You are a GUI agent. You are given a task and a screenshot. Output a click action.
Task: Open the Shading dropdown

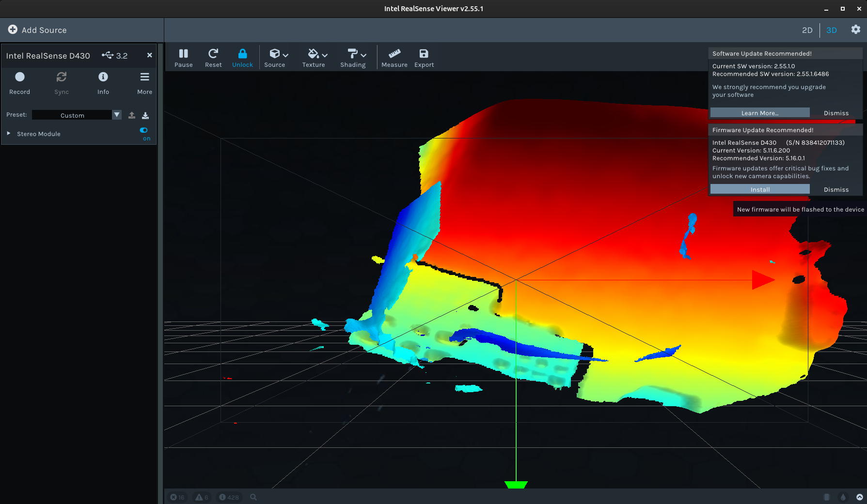(357, 58)
